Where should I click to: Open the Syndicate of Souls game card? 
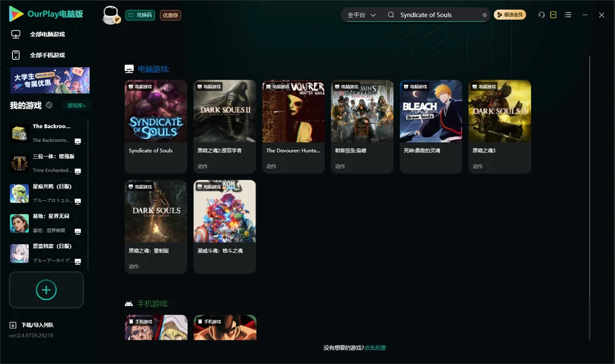pyautogui.click(x=156, y=126)
